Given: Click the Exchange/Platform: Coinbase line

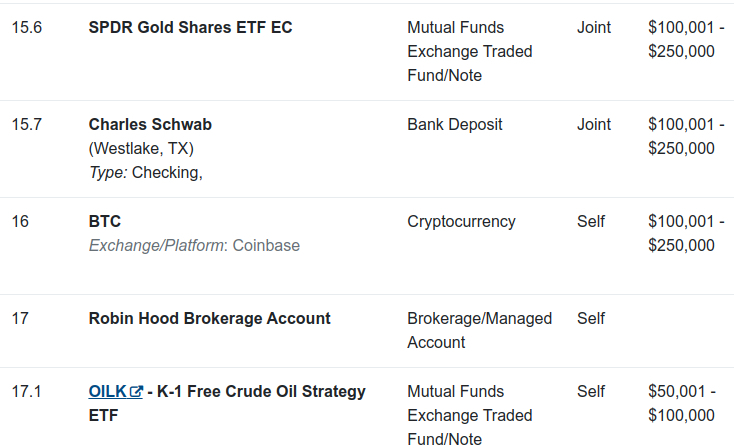Looking at the screenshot, I should tap(194, 246).
